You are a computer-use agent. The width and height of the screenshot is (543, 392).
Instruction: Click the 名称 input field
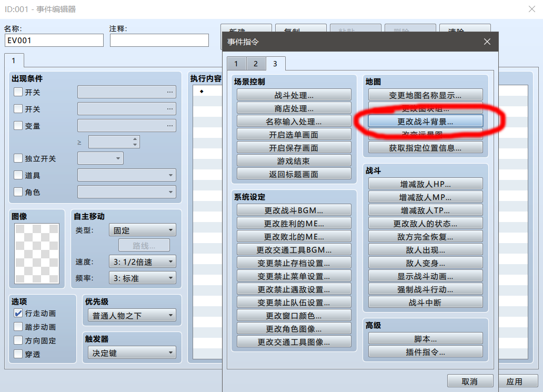click(54, 40)
